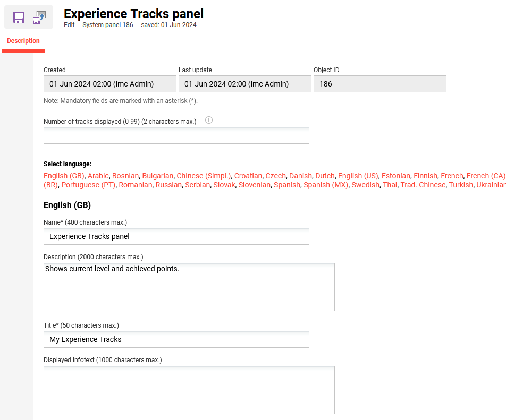Choose Chinese (Simpl.) language
Screen dimensions: 506x420
(204, 176)
